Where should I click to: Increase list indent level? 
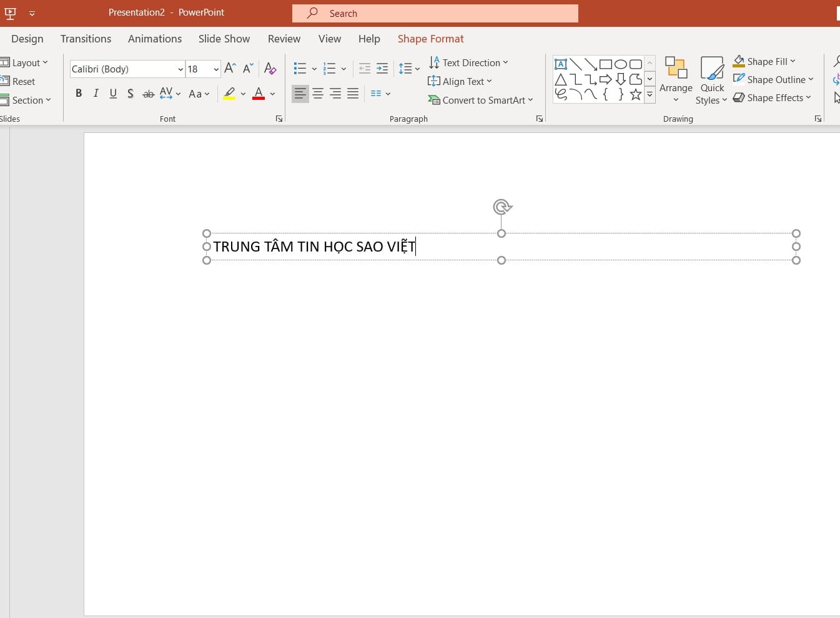[382, 69]
